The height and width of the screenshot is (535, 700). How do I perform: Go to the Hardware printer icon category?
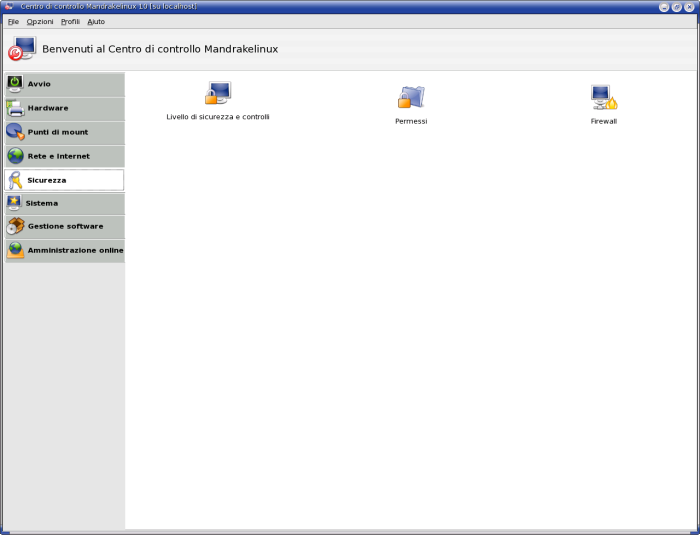(x=65, y=108)
